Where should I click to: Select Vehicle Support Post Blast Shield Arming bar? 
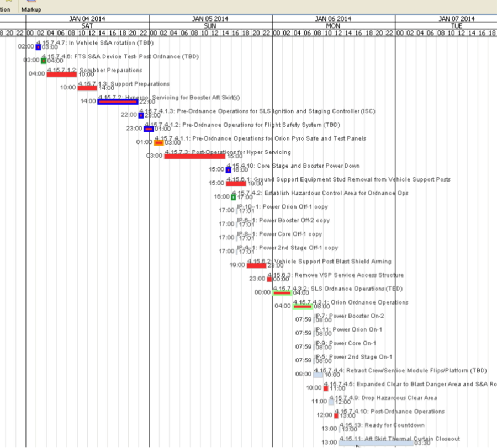[x=256, y=265]
